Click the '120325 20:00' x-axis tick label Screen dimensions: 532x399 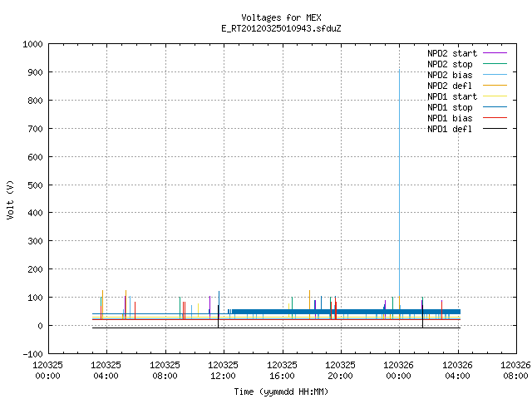[340, 371]
